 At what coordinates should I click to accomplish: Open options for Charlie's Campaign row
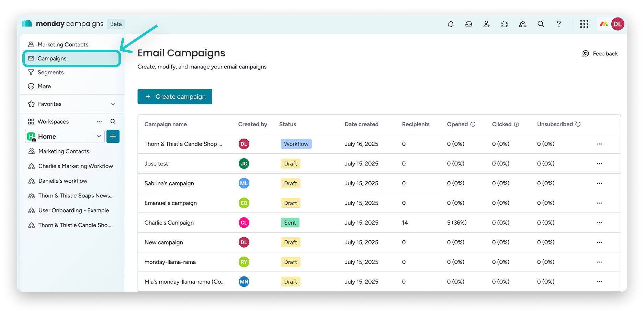point(600,223)
